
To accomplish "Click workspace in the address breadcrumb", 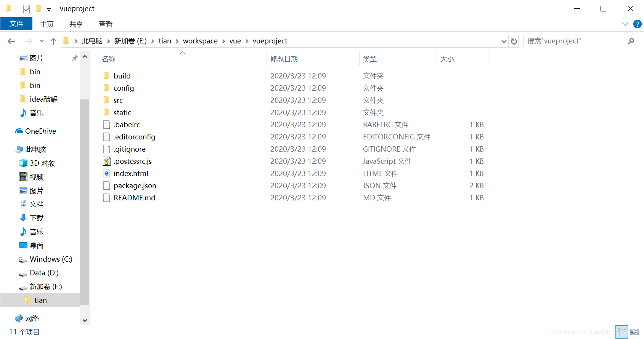I will tap(200, 41).
